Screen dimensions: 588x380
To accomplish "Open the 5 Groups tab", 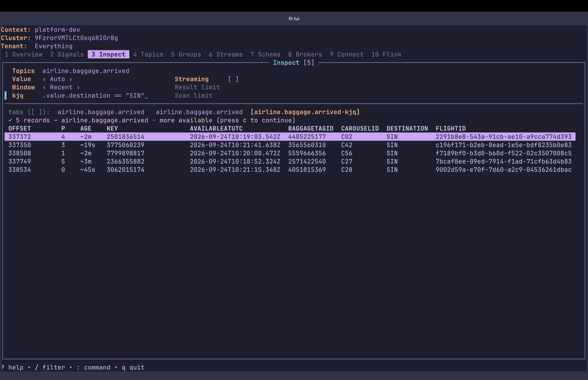I will click(186, 54).
